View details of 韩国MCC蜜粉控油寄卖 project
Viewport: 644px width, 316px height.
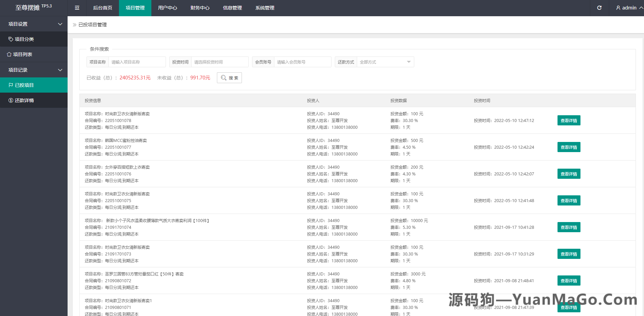[569, 147]
